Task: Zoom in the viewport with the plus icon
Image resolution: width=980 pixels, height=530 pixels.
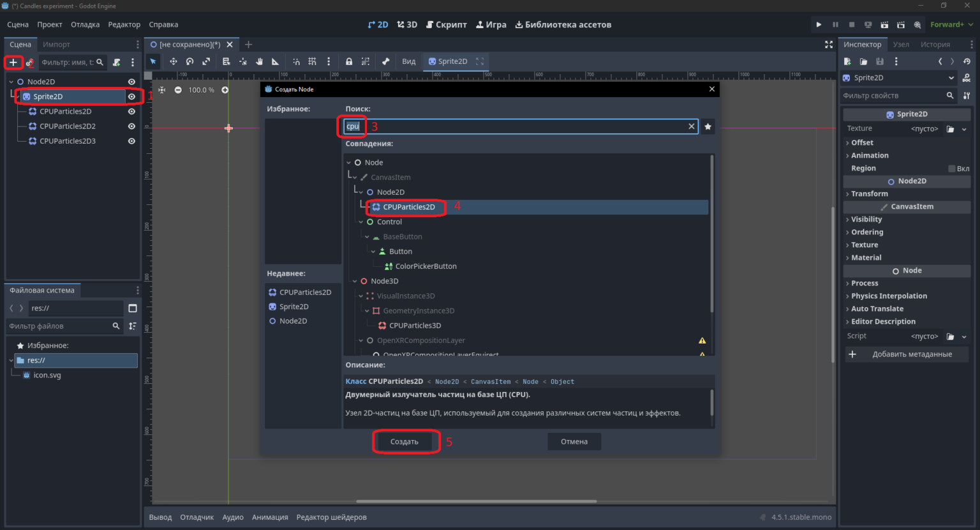Action: pyautogui.click(x=225, y=90)
